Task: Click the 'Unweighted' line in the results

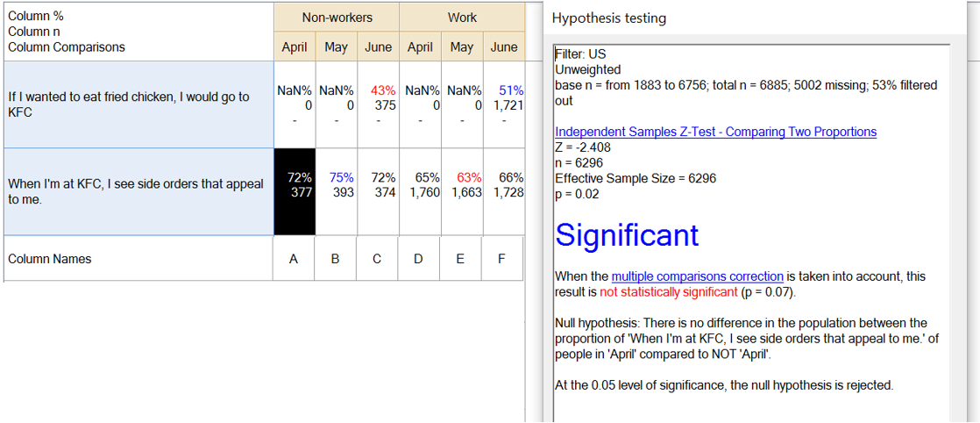Action: coord(587,69)
